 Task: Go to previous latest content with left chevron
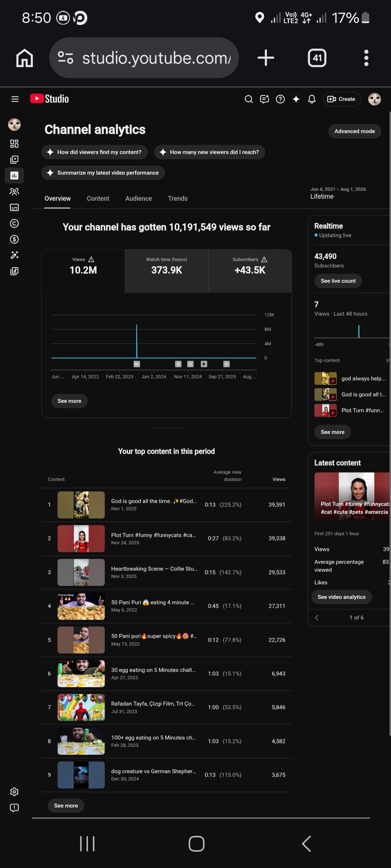(317, 618)
